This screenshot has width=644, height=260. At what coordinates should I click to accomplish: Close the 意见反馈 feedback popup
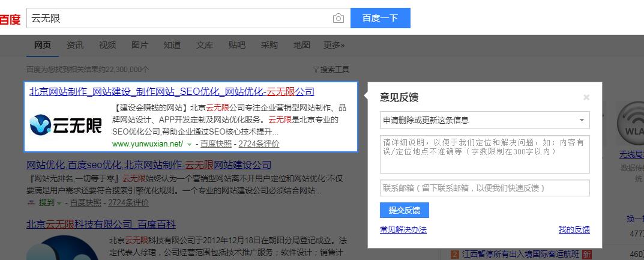[x=586, y=97]
